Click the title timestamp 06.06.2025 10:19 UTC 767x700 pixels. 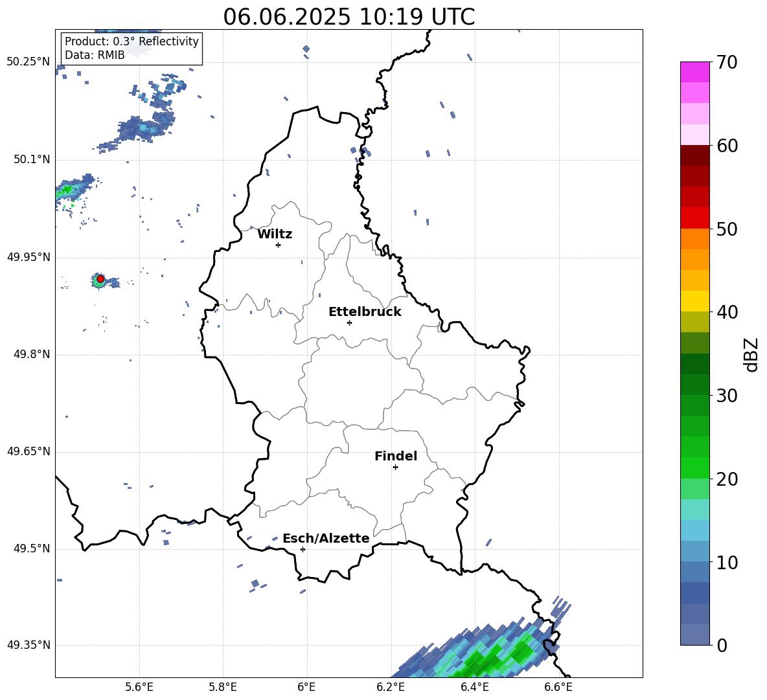349,17
